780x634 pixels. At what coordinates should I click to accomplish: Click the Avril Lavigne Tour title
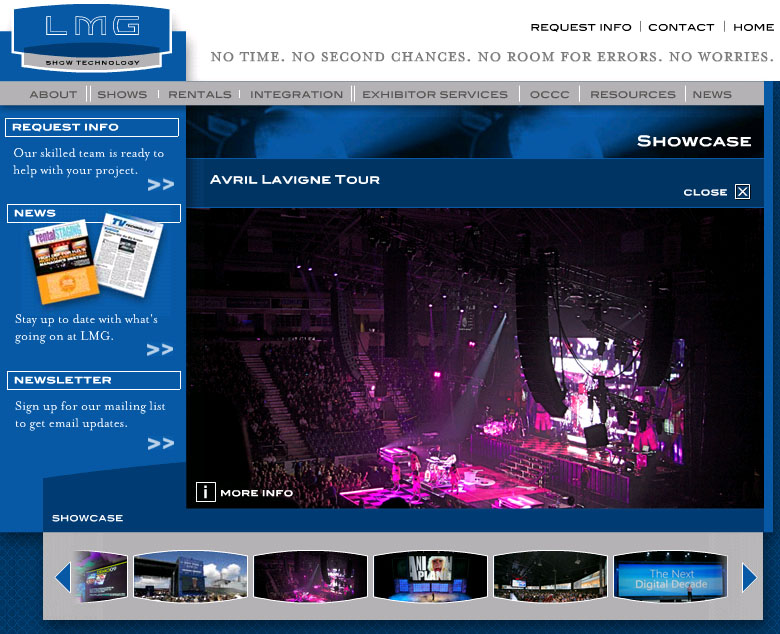tap(294, 180)
